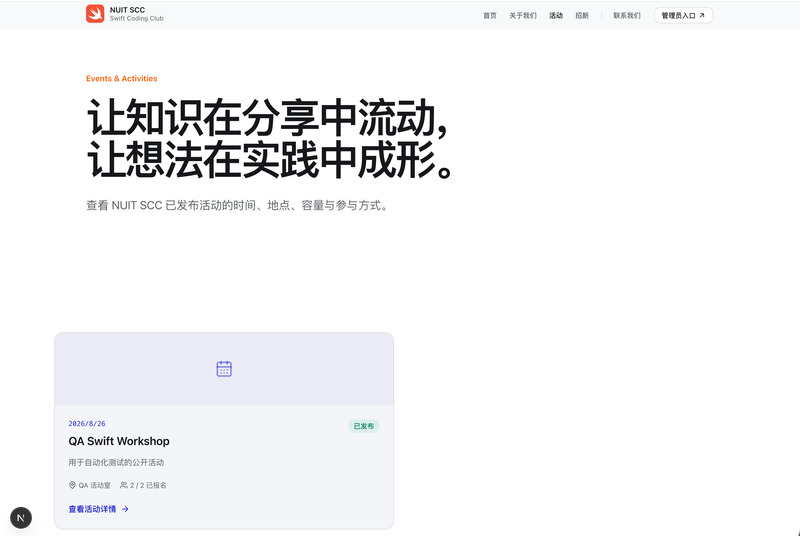This screenshot has width=800, height=536.
Task: Click the QA 活动室 location text
Action: (94, 486)
